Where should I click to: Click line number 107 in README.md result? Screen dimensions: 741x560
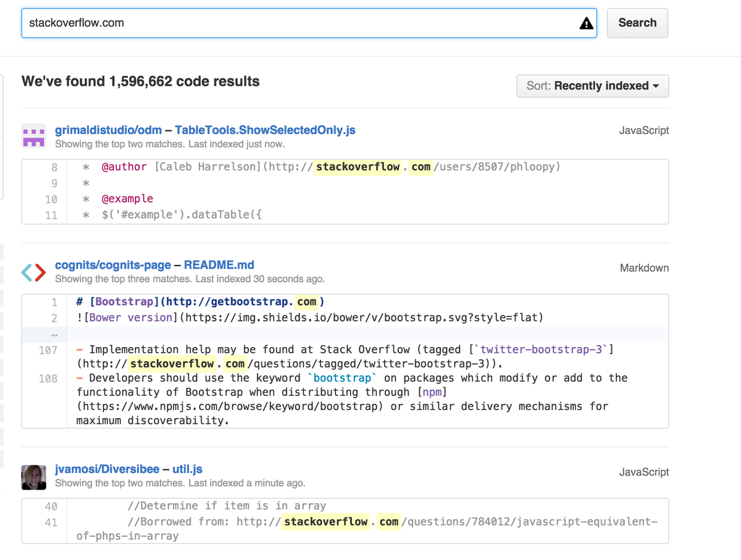click(48, 350)
